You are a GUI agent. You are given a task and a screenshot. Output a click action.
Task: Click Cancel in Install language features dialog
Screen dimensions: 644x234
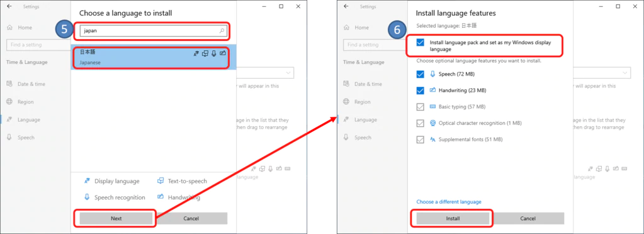pyautogui.click(x=528, y=218)
